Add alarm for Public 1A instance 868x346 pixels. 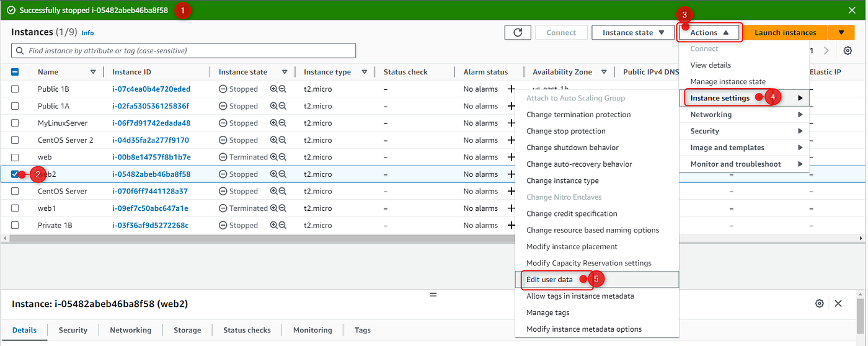tap(511, 106)
